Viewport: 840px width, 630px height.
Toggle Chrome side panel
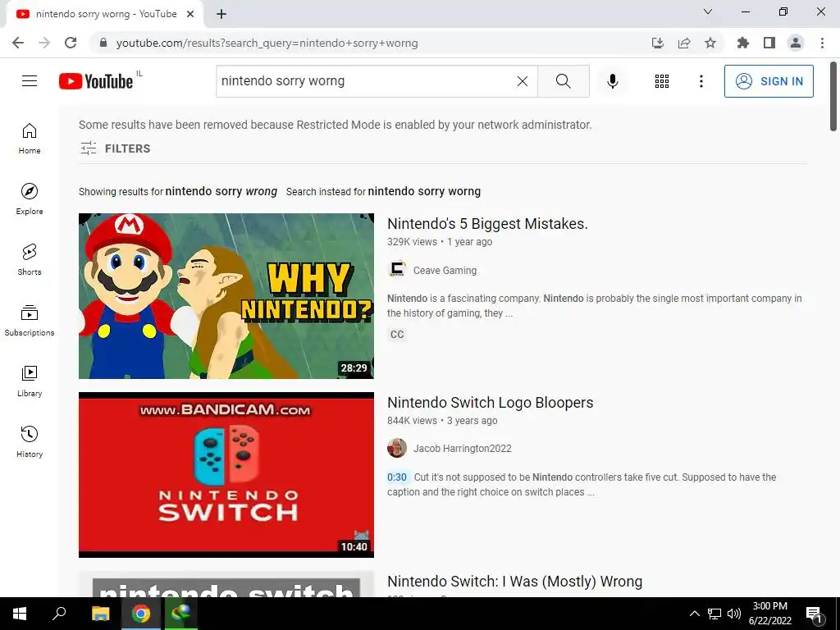point(769,43)
